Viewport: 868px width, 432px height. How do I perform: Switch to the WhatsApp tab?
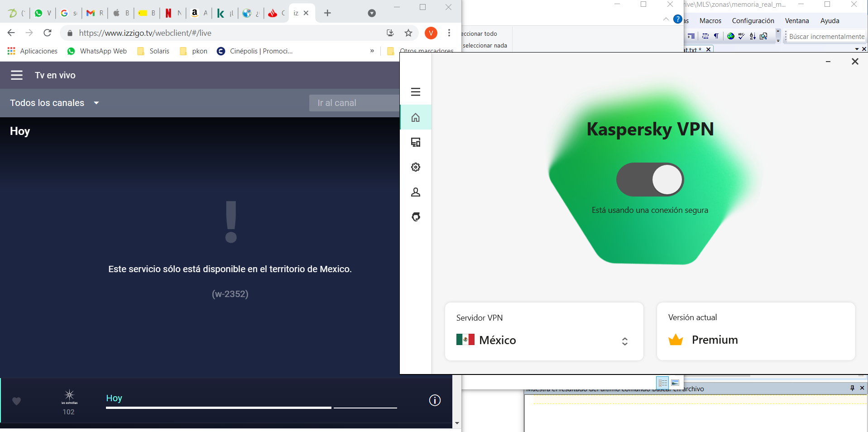tap(43, 13)
